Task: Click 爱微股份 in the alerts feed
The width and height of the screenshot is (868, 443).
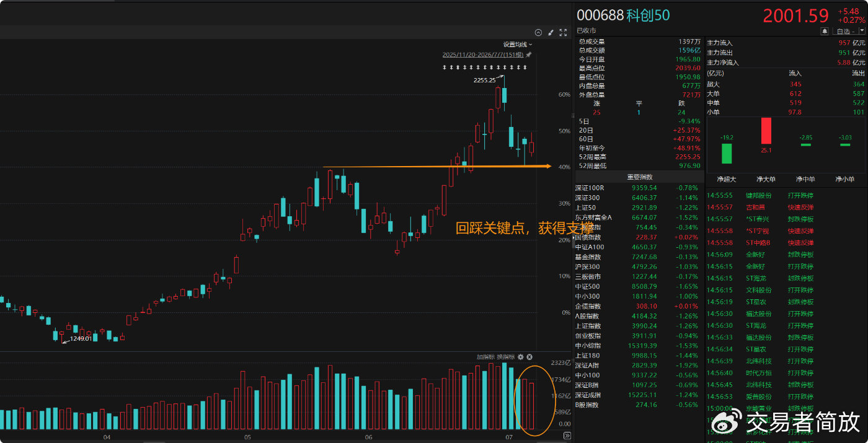Action: pyautogui.click(x=759, y=397)
